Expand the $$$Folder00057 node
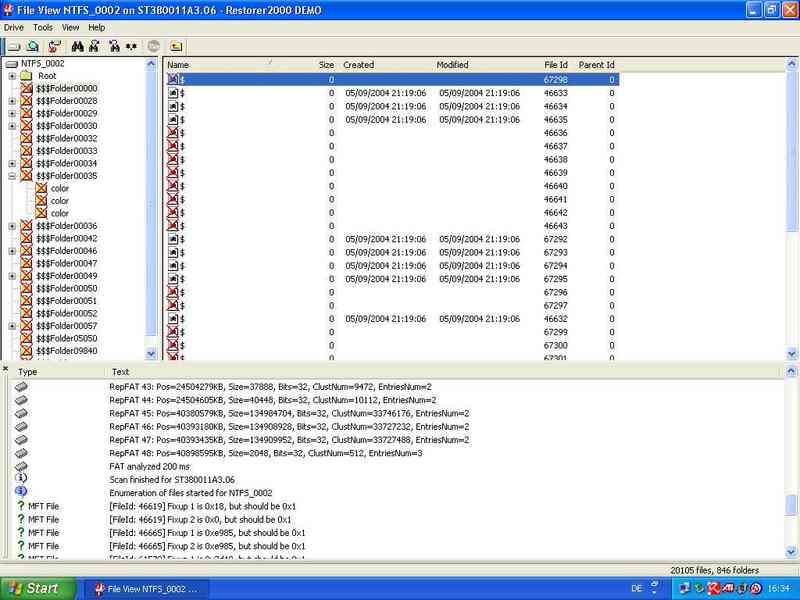This screenshot has height=600, width=800. (x=12, y=326)
